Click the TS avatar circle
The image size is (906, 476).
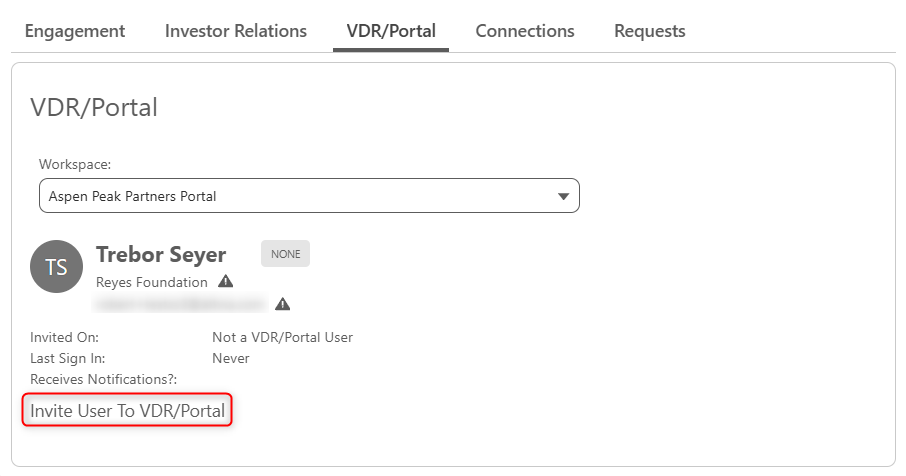click(57, 267)
